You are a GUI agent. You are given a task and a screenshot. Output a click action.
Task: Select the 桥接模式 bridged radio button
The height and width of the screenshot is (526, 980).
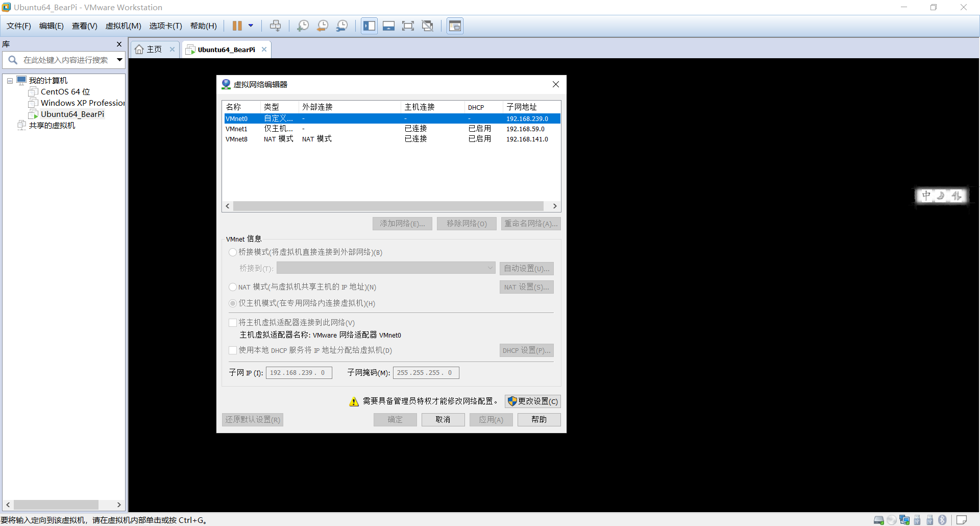(233, 252)
